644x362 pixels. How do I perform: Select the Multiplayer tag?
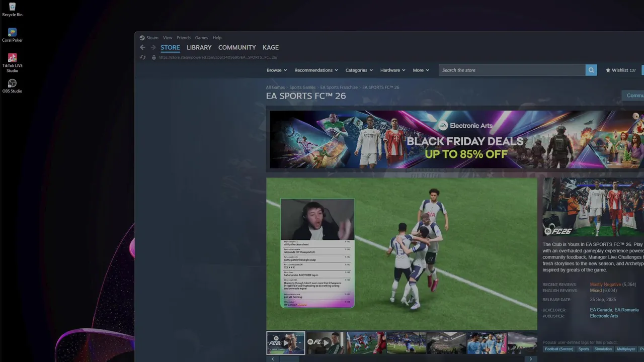click(x=626, y=349)
